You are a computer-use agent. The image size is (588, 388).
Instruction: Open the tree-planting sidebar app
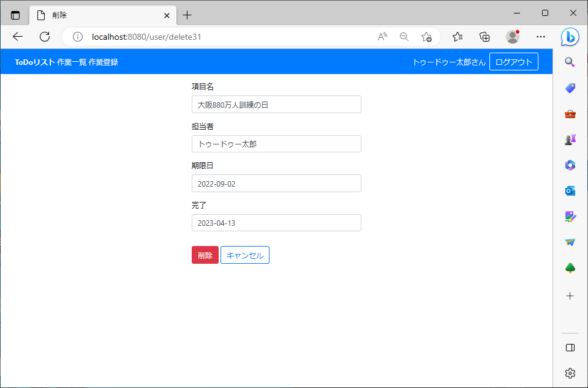click(x=570, y=267)
